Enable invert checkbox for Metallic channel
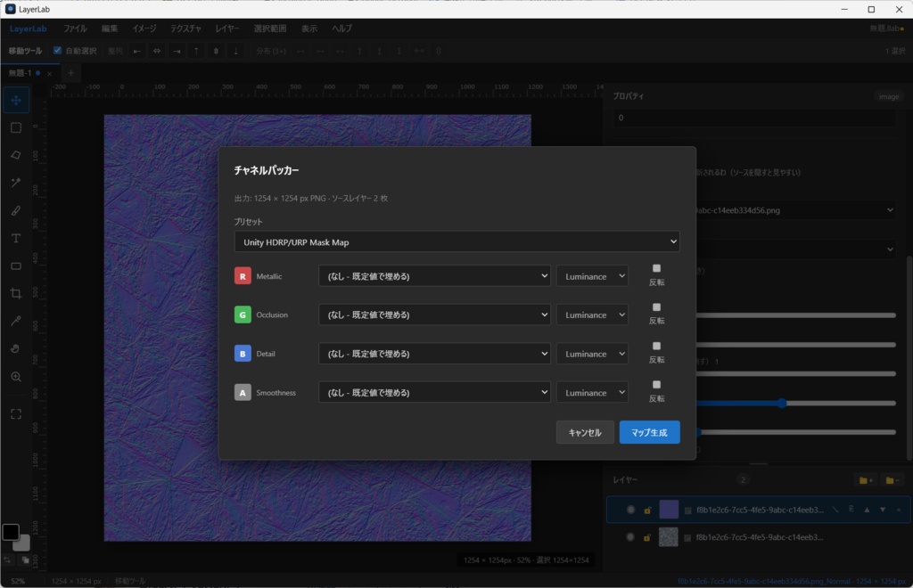 click(x=656, y=268)
